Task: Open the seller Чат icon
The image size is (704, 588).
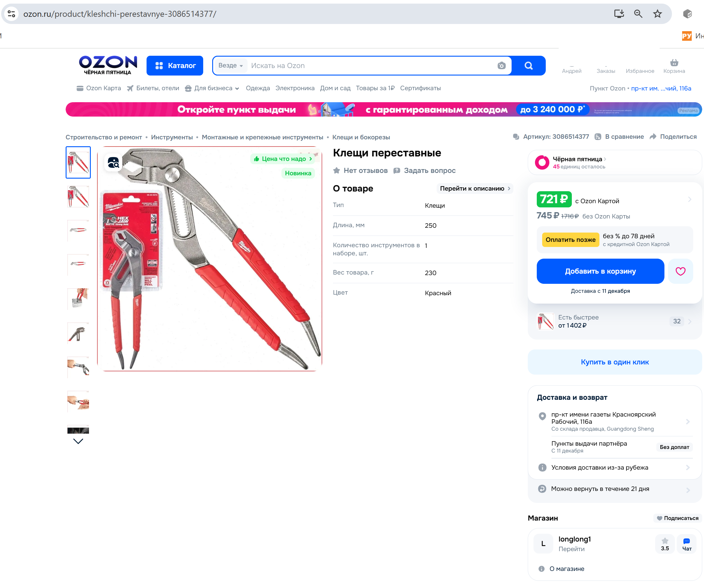Action: click(687, 544)
